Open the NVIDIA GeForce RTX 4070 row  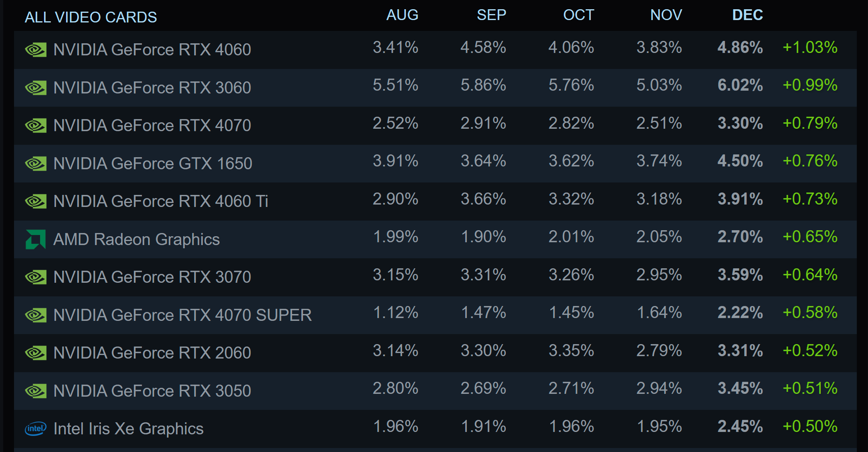point(435,126)
